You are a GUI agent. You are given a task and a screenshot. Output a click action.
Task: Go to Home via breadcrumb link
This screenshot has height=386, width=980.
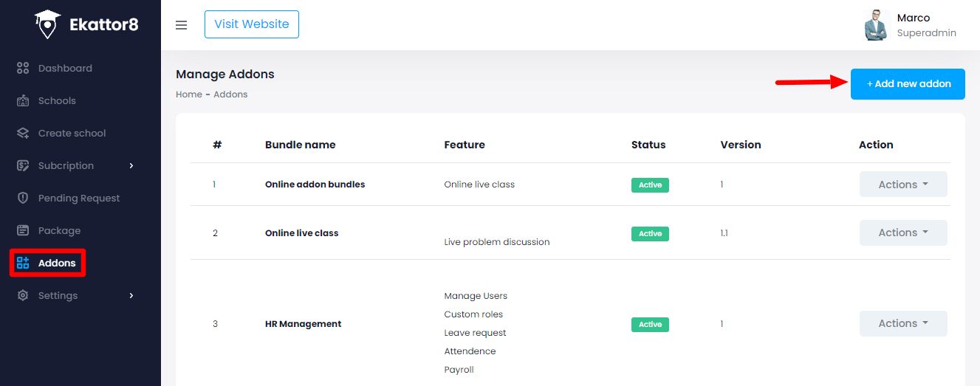188,94
